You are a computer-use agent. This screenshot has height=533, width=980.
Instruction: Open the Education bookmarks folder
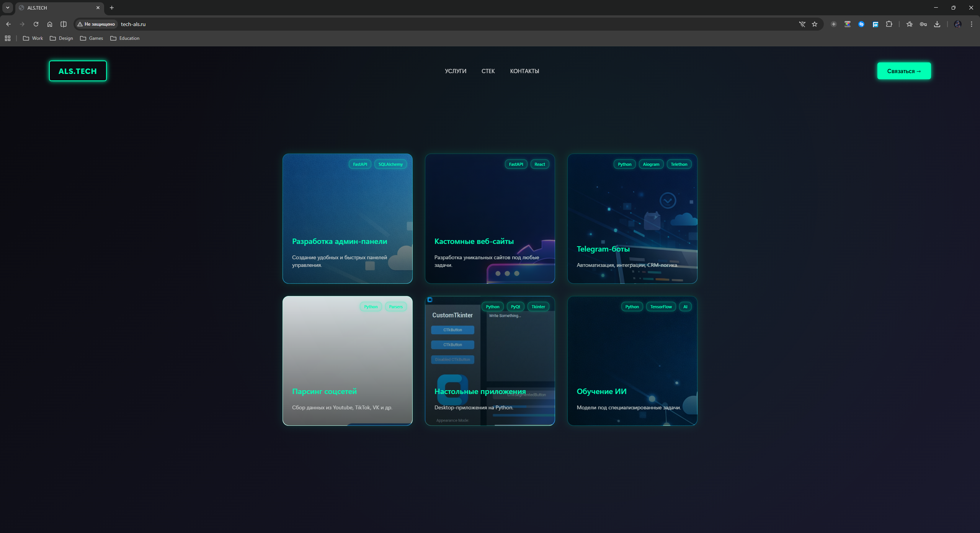(x=125, y=38)
